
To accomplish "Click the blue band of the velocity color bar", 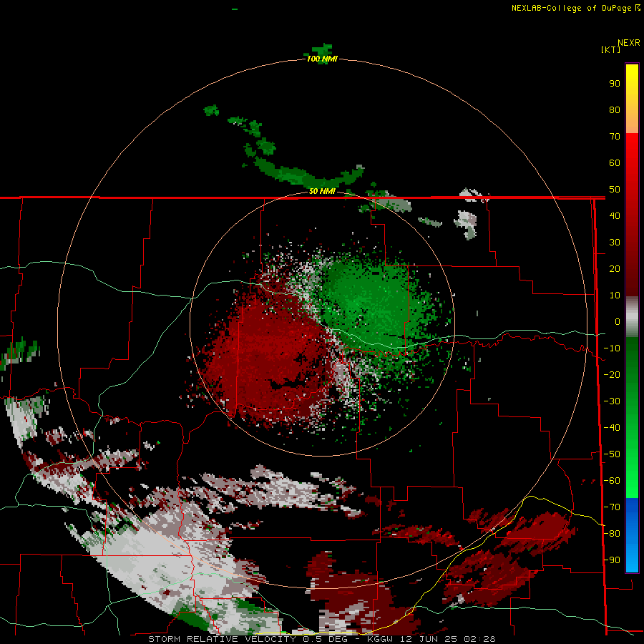I will (632, 535).
